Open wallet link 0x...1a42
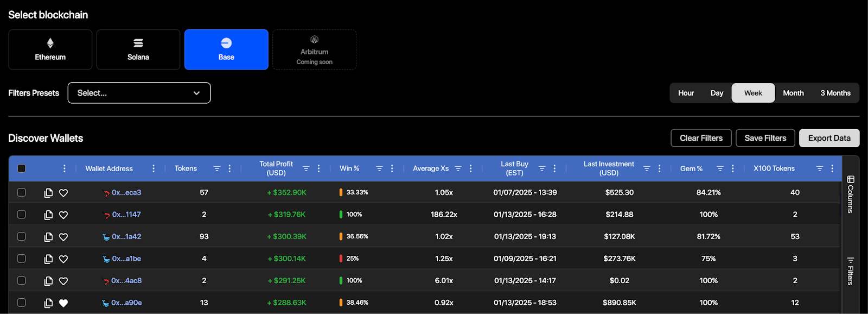This screenshot has height=314, width=868. coord(126,236)
